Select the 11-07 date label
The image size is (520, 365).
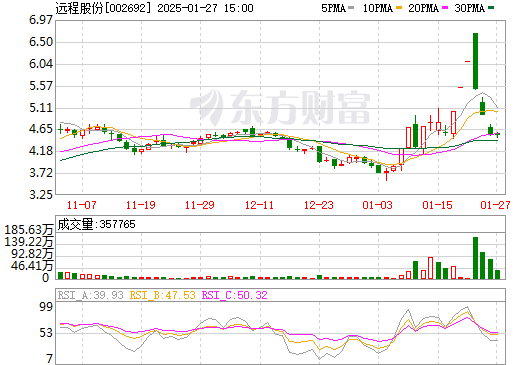coord(82,205)
